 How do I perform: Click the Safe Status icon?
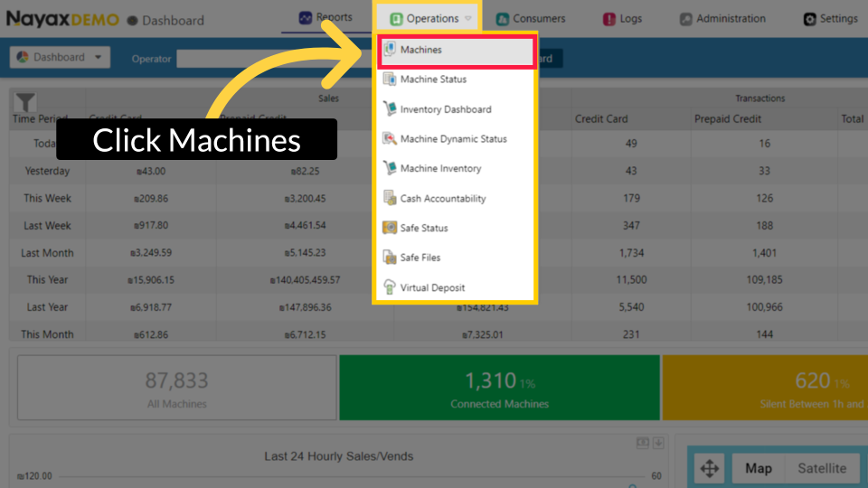390,229
